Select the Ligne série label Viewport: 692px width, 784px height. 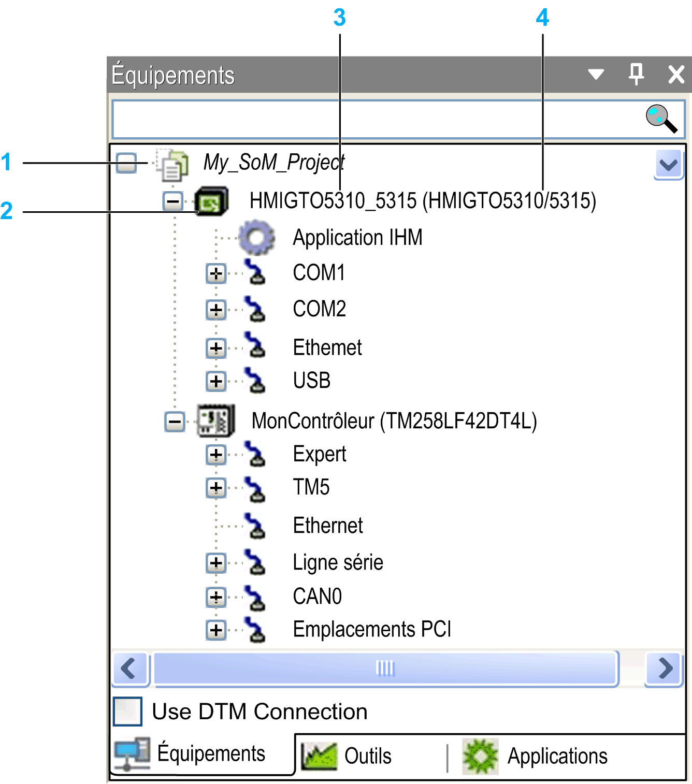(338, 563)
